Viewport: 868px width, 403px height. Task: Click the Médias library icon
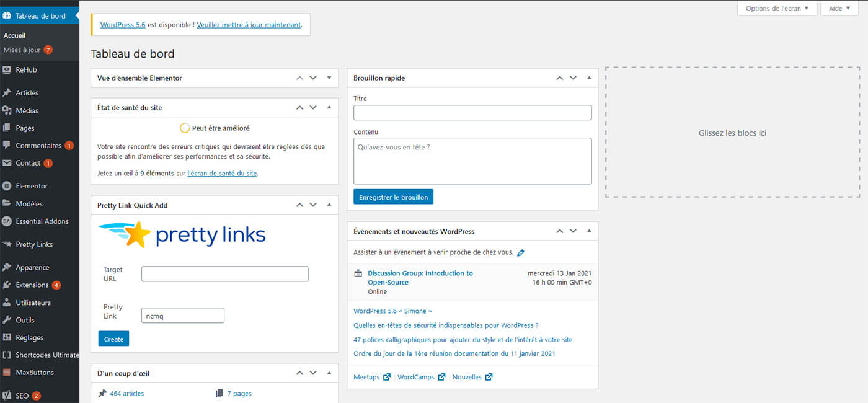7,111
